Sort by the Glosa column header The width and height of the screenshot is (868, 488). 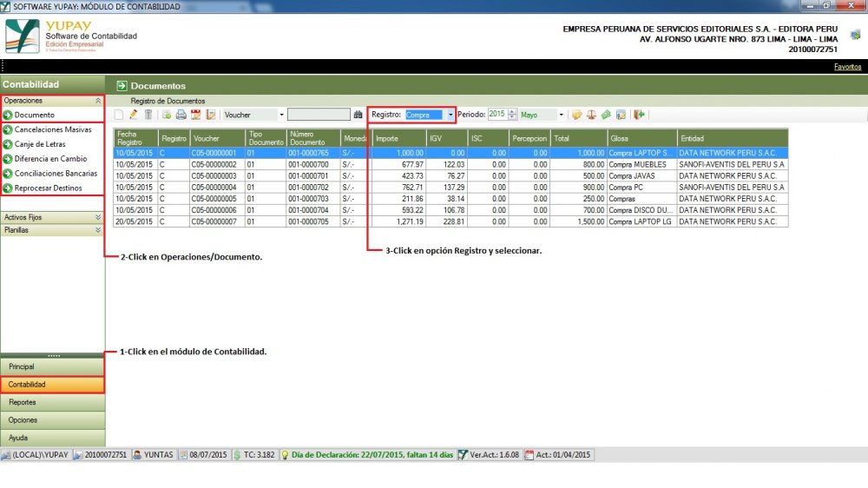(642, 138)
